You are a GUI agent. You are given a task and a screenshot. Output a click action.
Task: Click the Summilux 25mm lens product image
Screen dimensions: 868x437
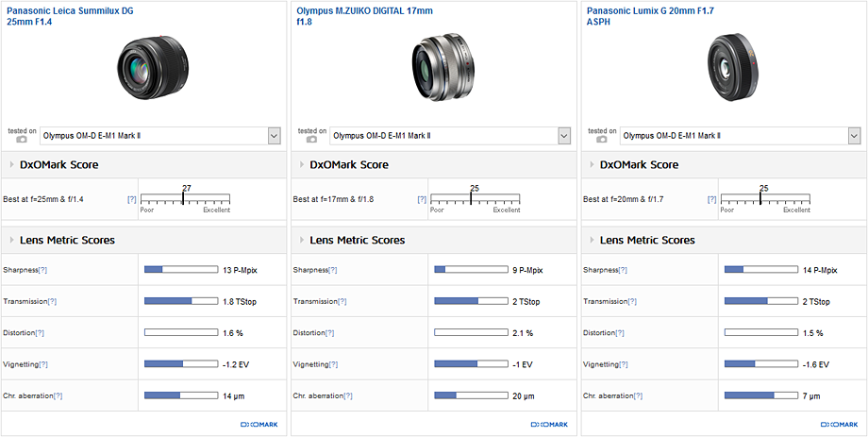pos(152,68)
